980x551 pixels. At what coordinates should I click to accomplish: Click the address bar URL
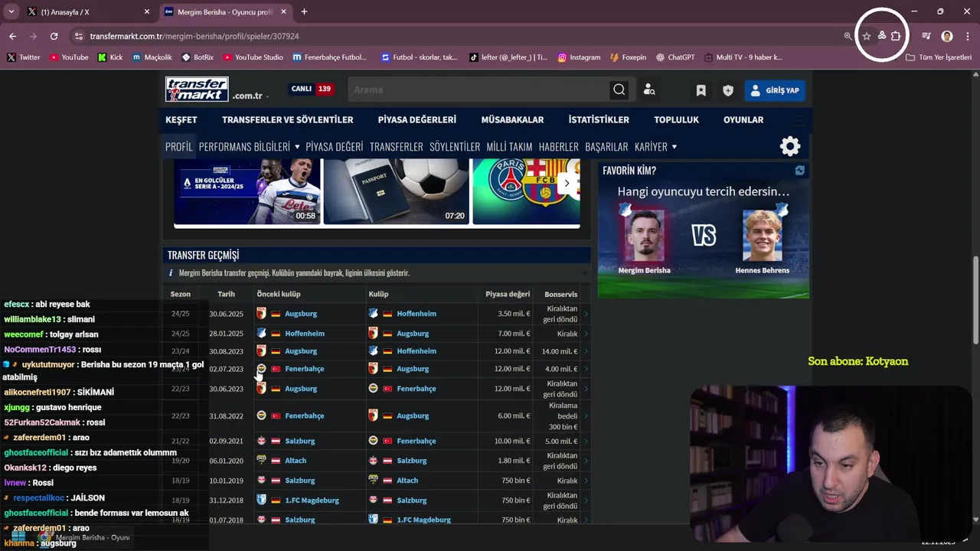pos(194,36)
